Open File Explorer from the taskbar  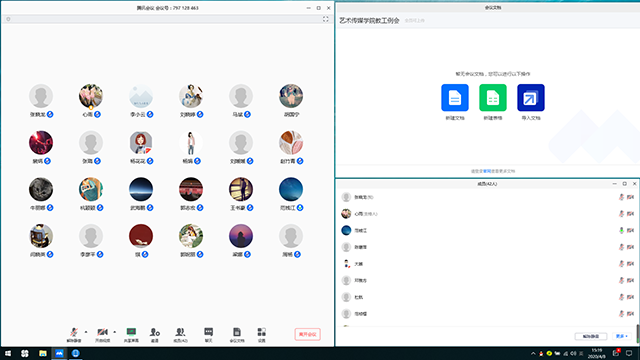[x=42, y=353]
